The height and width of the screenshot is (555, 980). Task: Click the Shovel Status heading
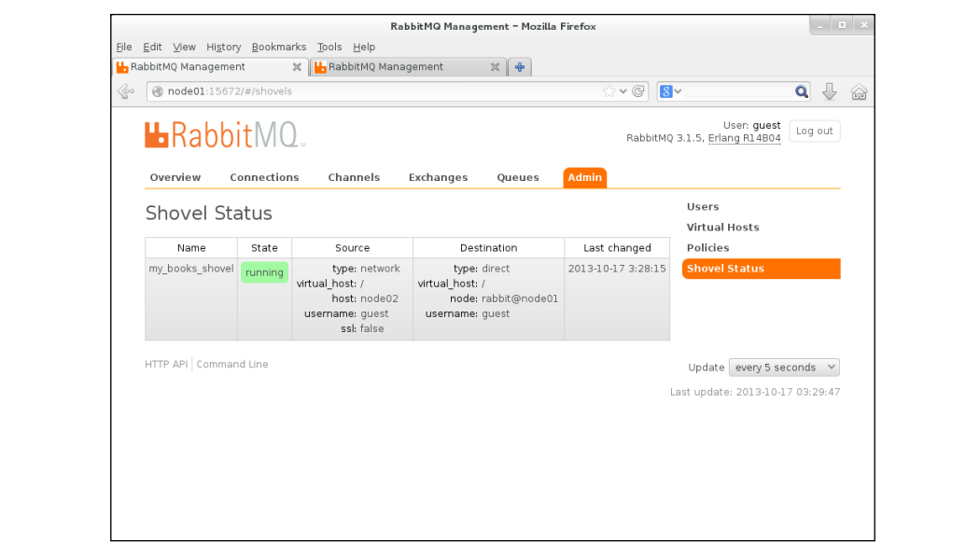click(209, 214)
